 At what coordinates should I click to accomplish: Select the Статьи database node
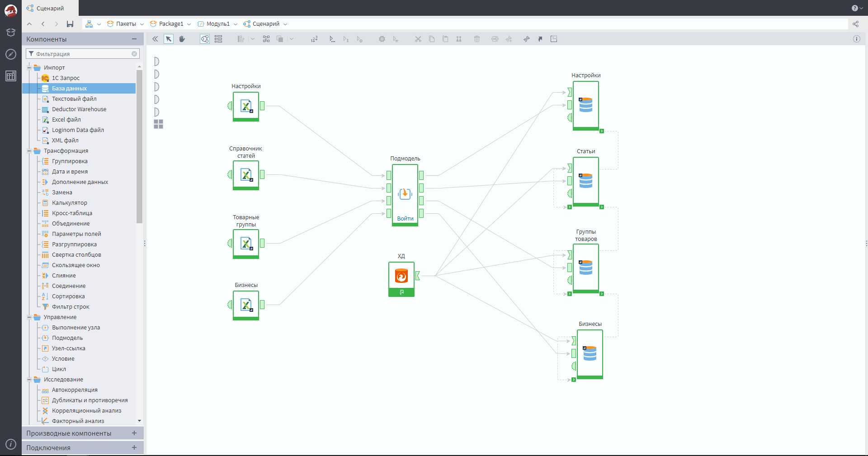(586, 182)
